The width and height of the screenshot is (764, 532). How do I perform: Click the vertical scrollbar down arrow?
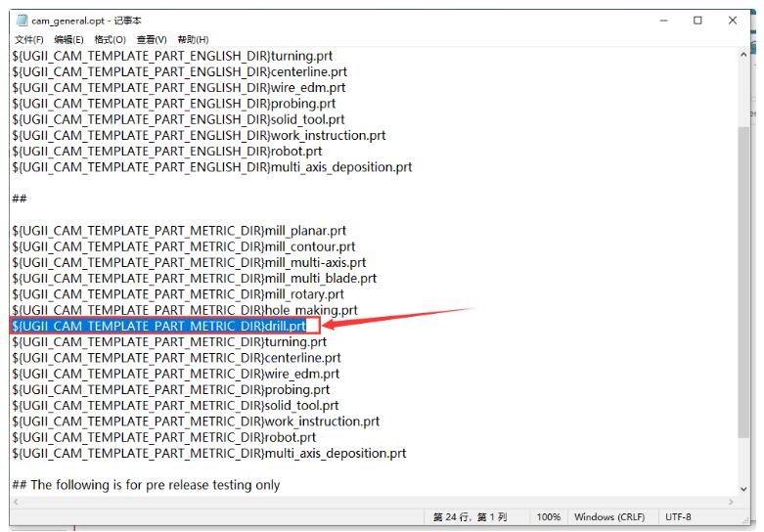tap(744, 488)
